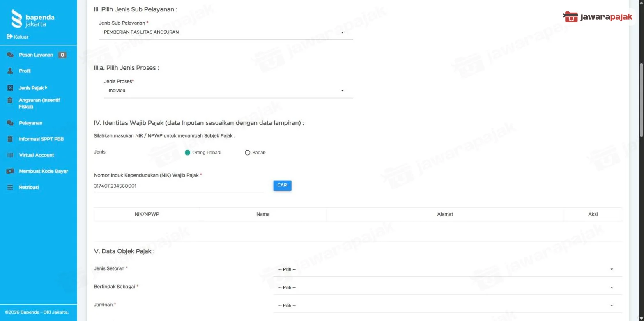The height and width of the screenshot is (321, 644).
Task: Click the Pesan Layanan chat icon
Action: pyautogui.click(x=10, y=55)
